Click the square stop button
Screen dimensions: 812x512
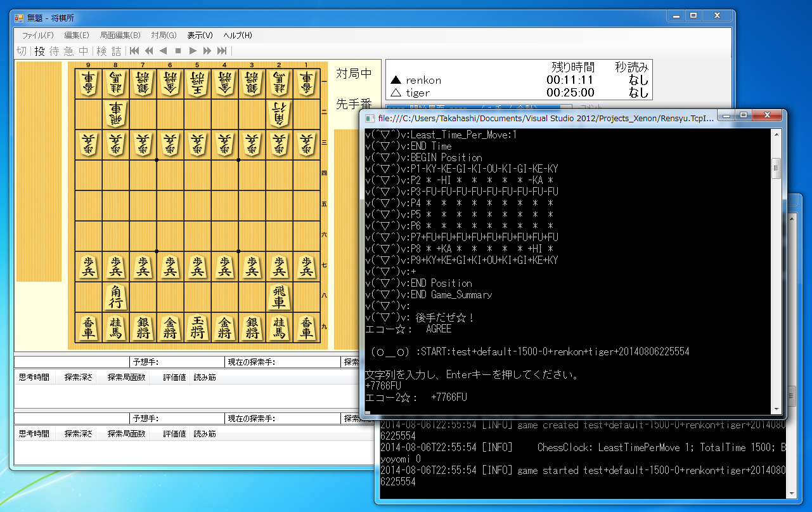coord(178,51)
